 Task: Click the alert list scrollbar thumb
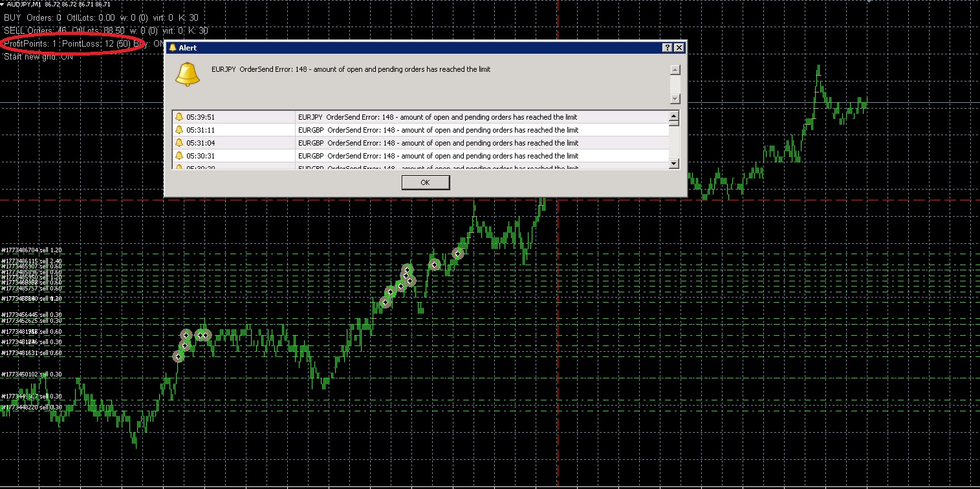click(674, 124)
